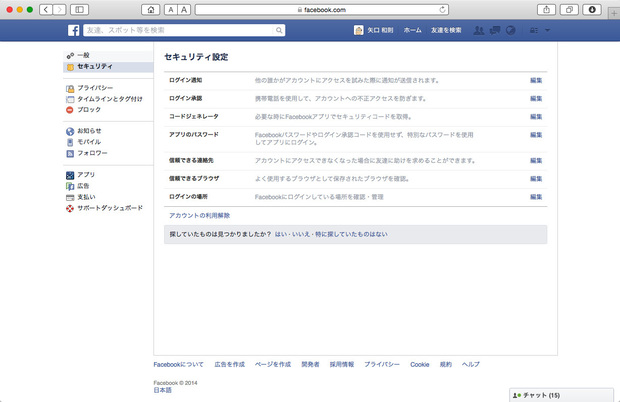Open the friend requests icon
The image size is (620, 402).
[x=479, y=30]
